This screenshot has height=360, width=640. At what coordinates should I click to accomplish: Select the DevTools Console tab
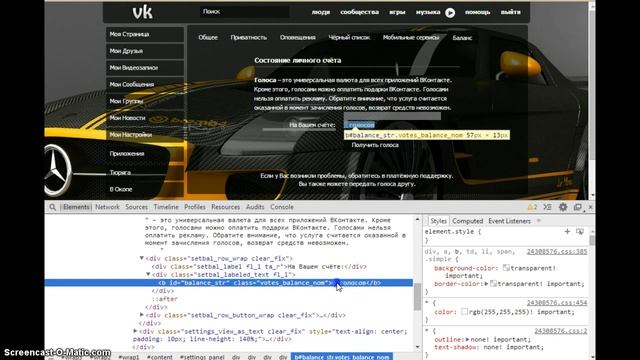click(x=282, y=207)
